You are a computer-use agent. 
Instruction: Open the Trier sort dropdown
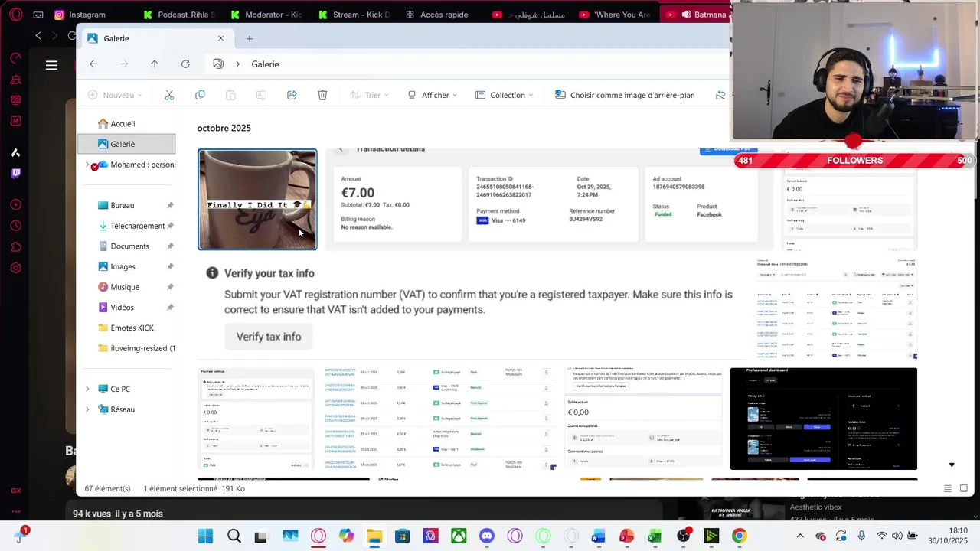[x=369, y=95]
